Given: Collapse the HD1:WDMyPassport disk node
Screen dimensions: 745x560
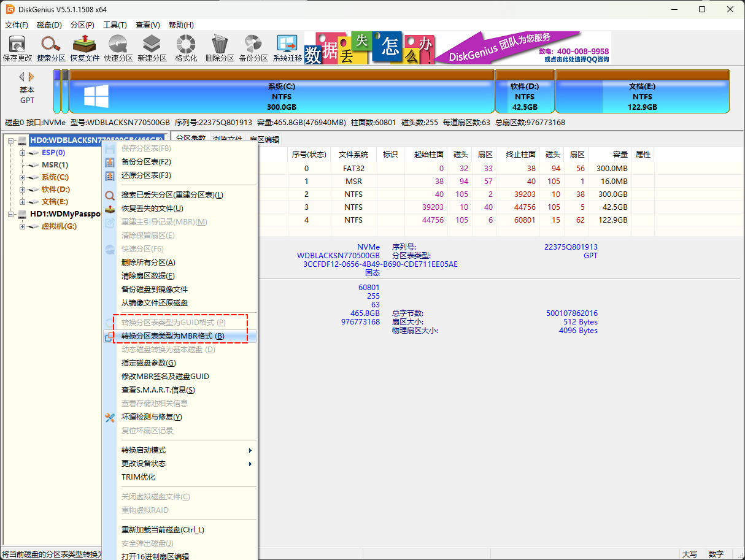Looking at the screenshot, I should click(11, 214).
